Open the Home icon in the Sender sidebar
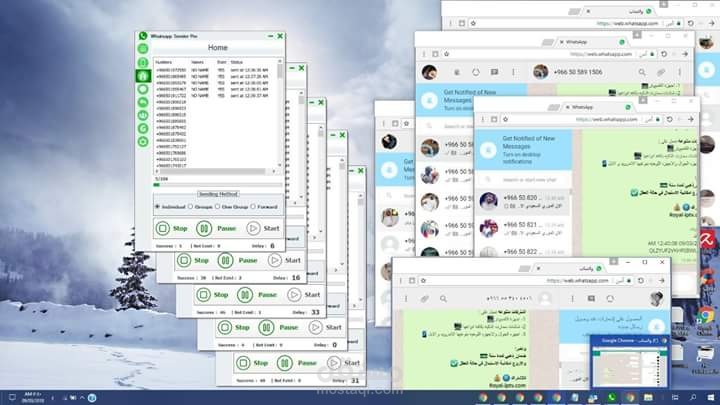720x405 pixels. (143, 76)
